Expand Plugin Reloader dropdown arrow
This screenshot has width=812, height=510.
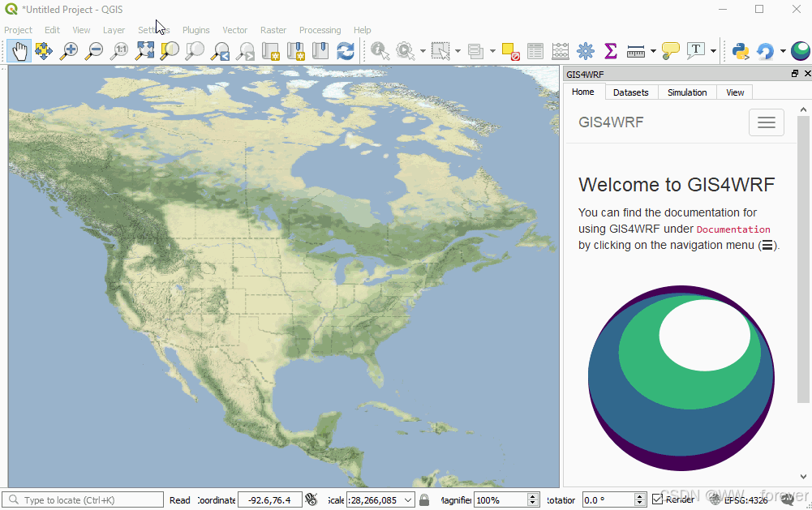tap(783, 51)
